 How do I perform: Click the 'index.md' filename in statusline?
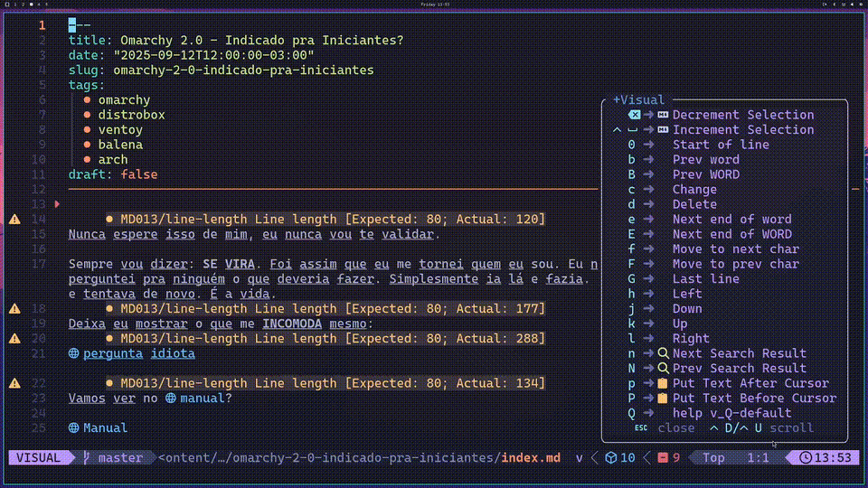click(531, 458)
